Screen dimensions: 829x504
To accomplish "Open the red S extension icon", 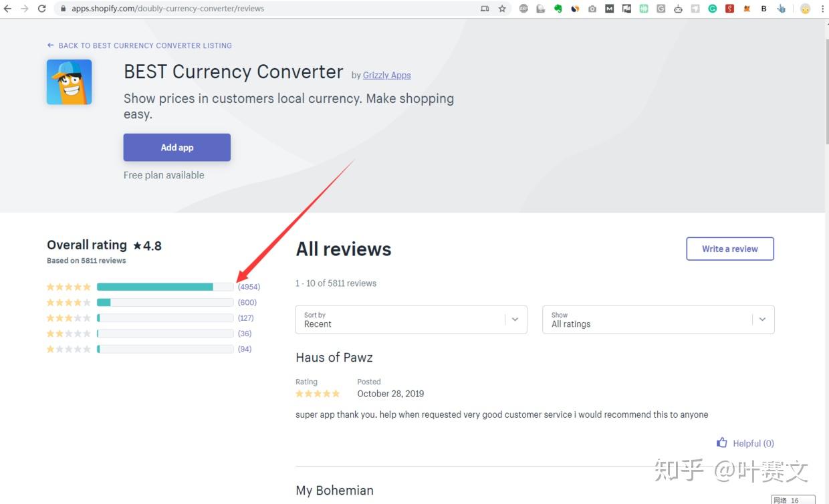I will coord(730,9).
